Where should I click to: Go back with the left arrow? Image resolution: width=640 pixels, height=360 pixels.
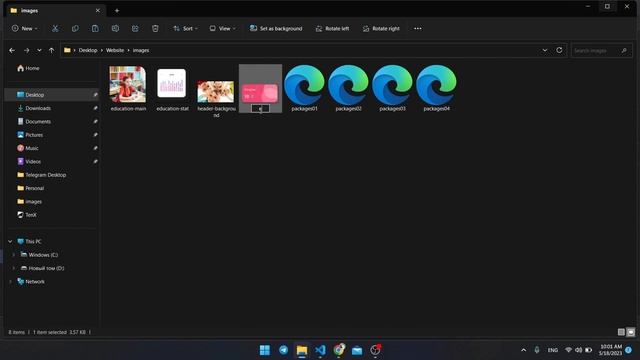pos(12,50)
